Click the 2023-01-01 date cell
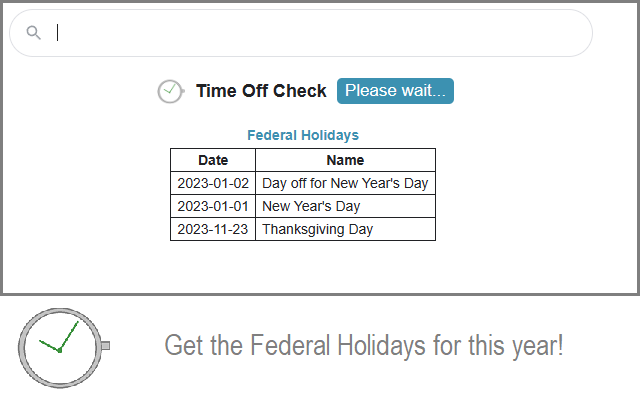Image resolution: width=640 pixels, height=400 pixels. [213, 206]
